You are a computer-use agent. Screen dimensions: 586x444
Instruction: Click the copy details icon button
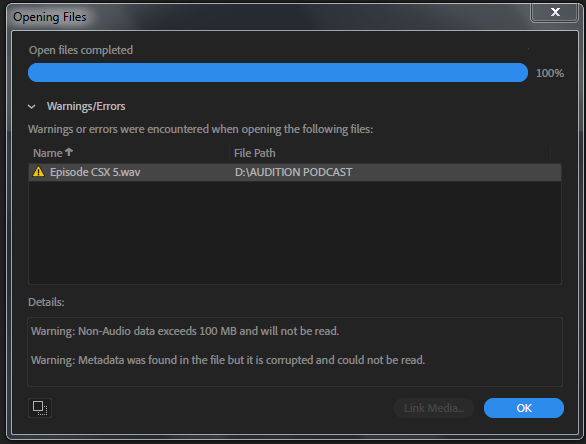(40, 408)
